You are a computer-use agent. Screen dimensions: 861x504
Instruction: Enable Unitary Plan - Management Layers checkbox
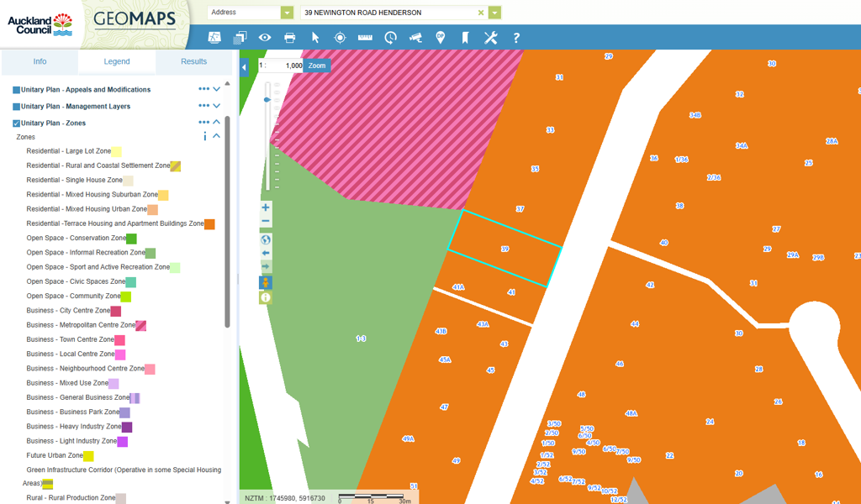point(16,107)
